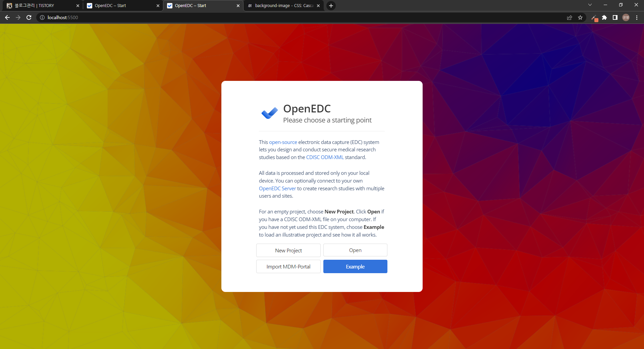Minimize the browser window
The image size is (644, 349).
[605, 5]
